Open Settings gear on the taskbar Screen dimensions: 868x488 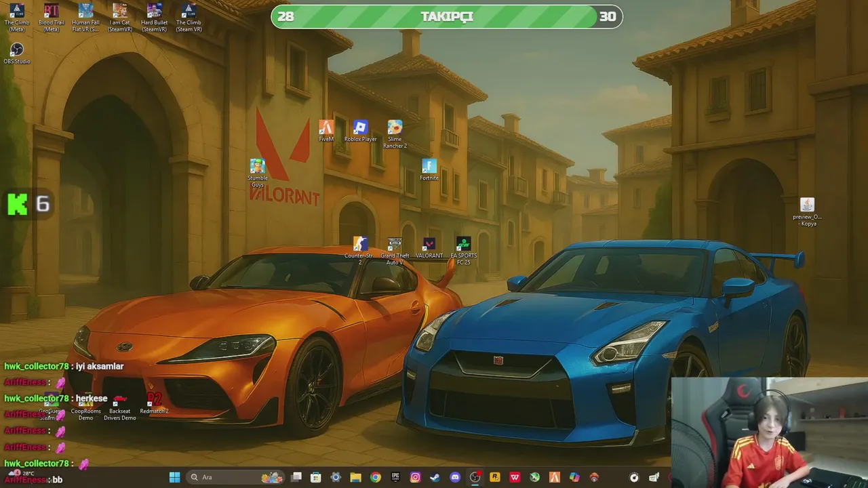(x=336, y=477)
